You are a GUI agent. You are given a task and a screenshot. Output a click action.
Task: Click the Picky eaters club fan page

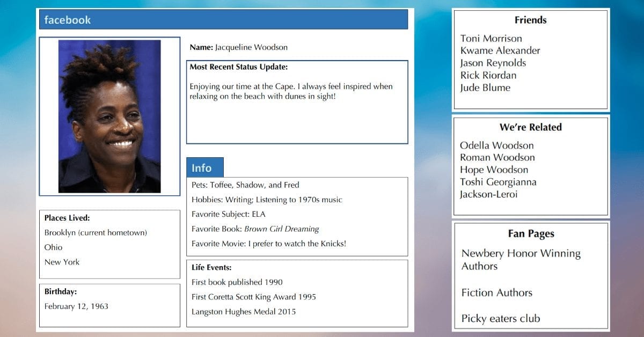pos(500,318)
